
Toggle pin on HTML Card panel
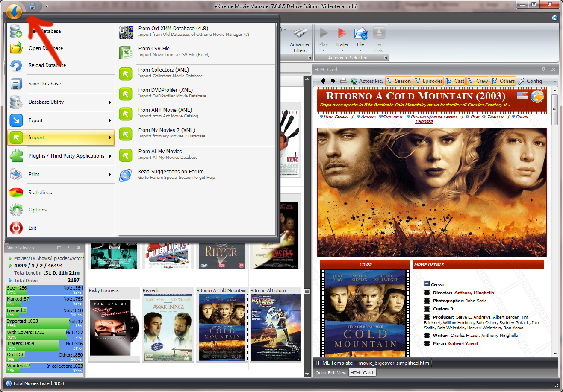click(x=543, y=69)
